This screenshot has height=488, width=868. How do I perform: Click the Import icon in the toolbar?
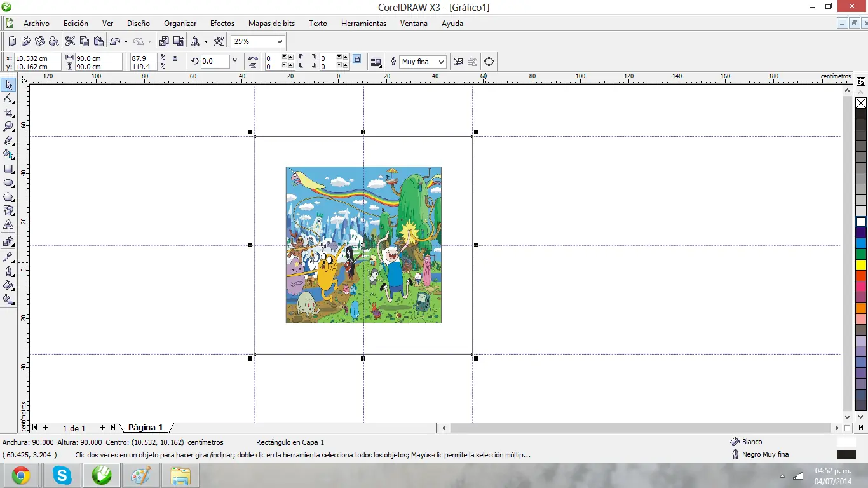(x=164, y=41)
